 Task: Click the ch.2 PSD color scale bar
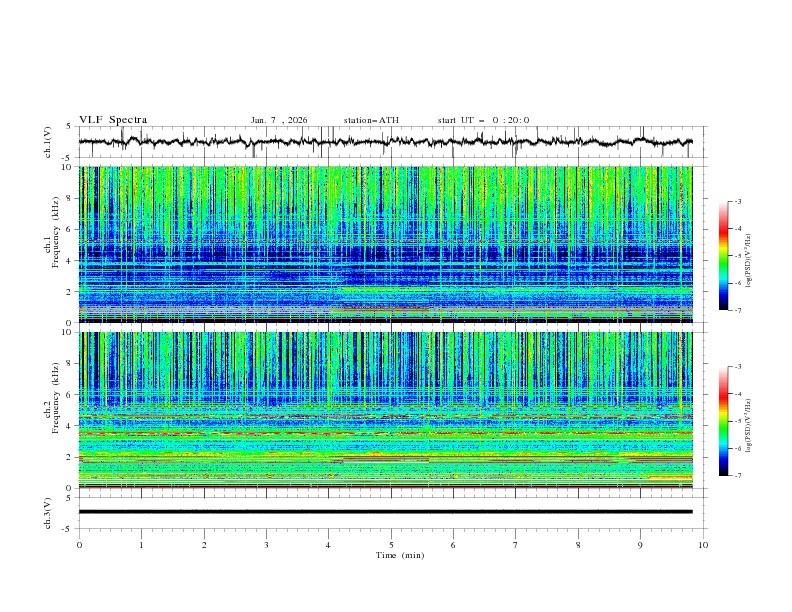click(x=723, y=421)
